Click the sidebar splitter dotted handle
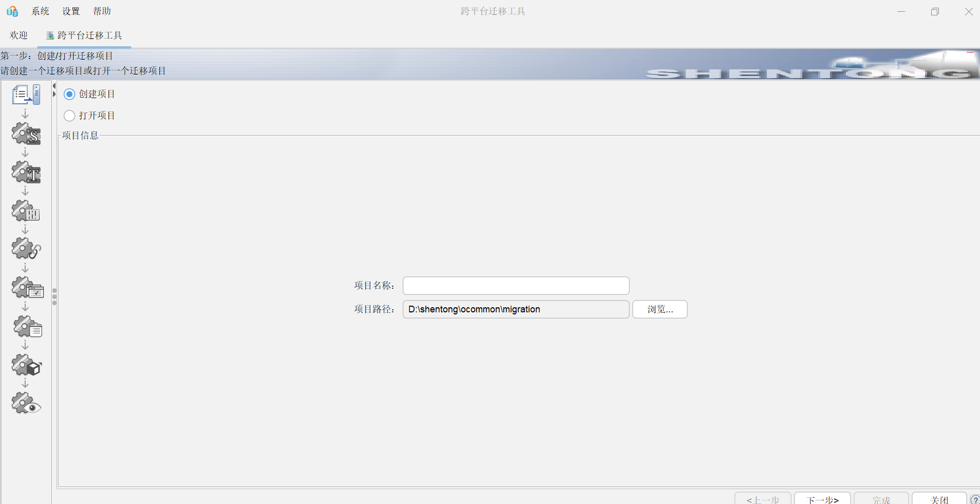 [54, 297]
